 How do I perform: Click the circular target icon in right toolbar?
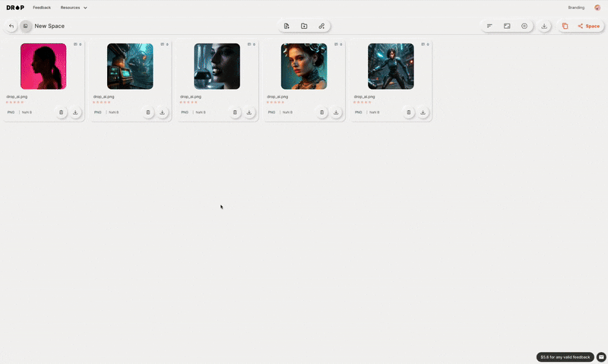pos(524,26)
